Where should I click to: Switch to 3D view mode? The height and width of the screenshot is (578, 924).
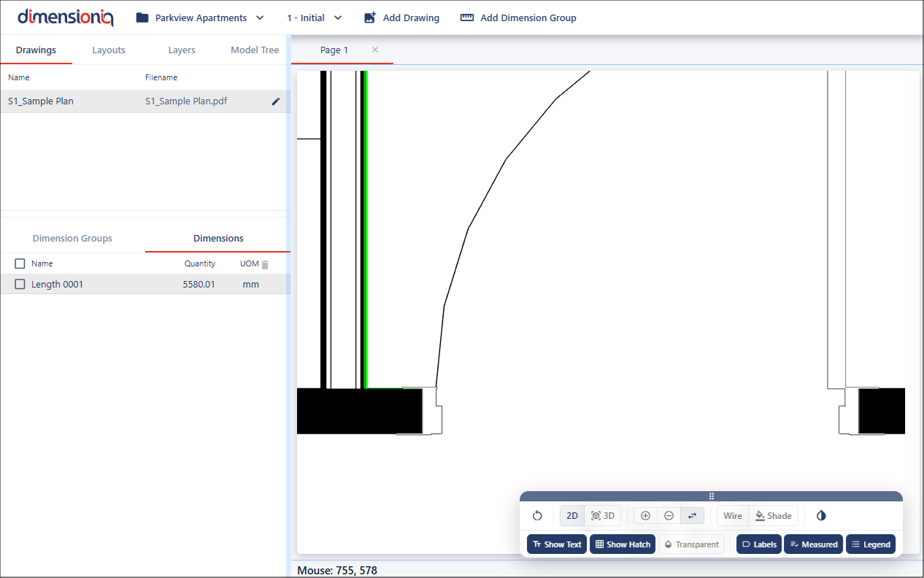pos(603,516)
